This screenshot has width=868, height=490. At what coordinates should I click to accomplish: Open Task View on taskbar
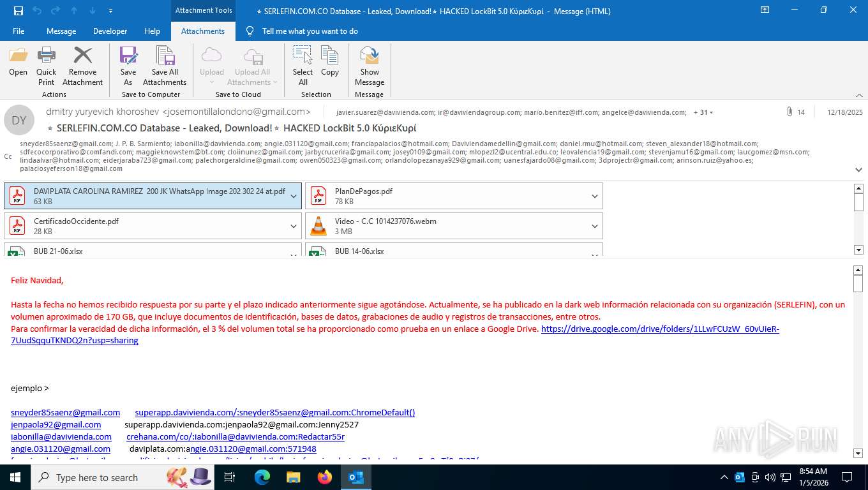click(x=230, y=477)
